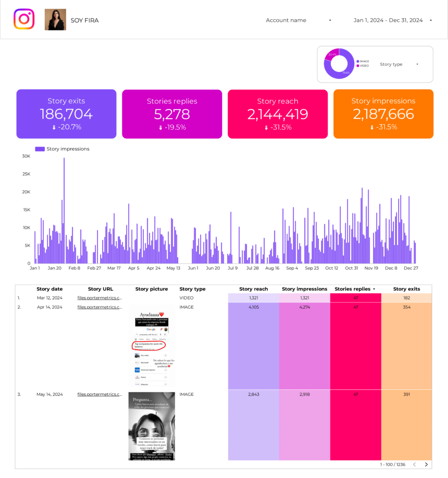Expand the Story type filter dropdown

pos(399,64)
